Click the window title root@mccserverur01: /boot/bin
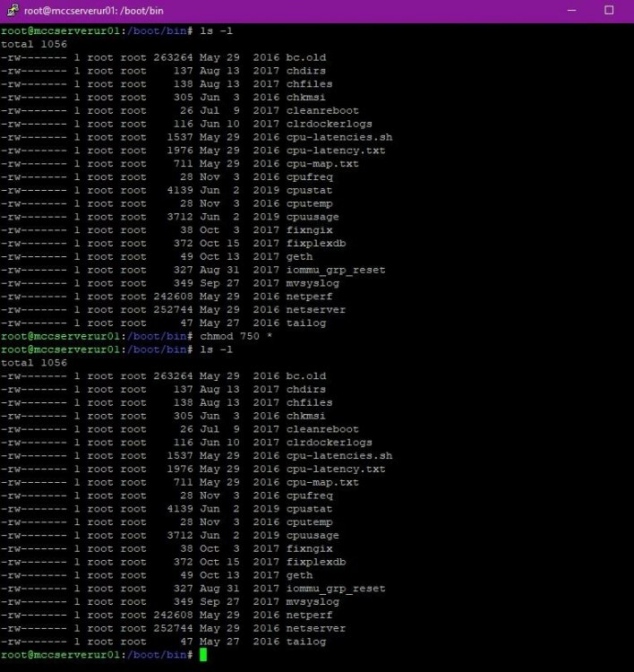 [x=94, y=11]
